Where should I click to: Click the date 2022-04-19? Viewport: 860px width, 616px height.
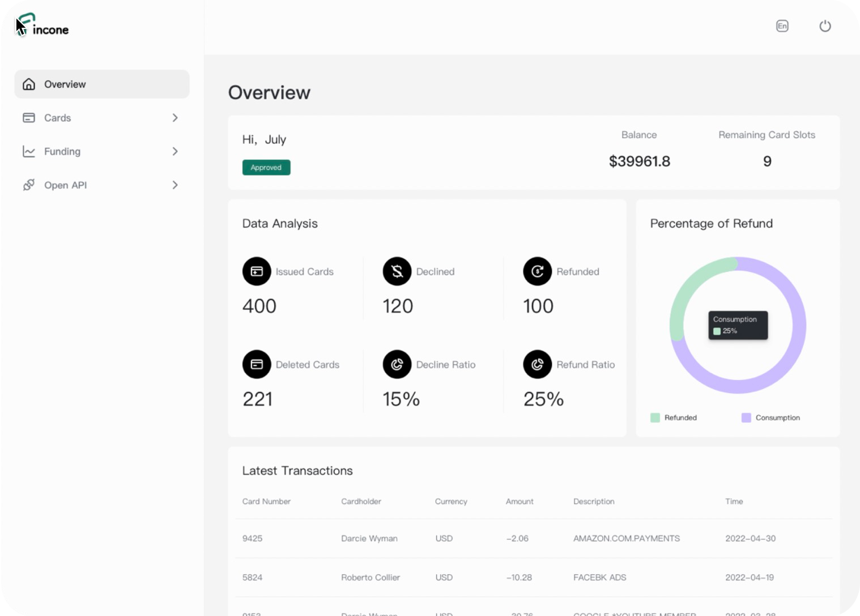pos(750,577)
